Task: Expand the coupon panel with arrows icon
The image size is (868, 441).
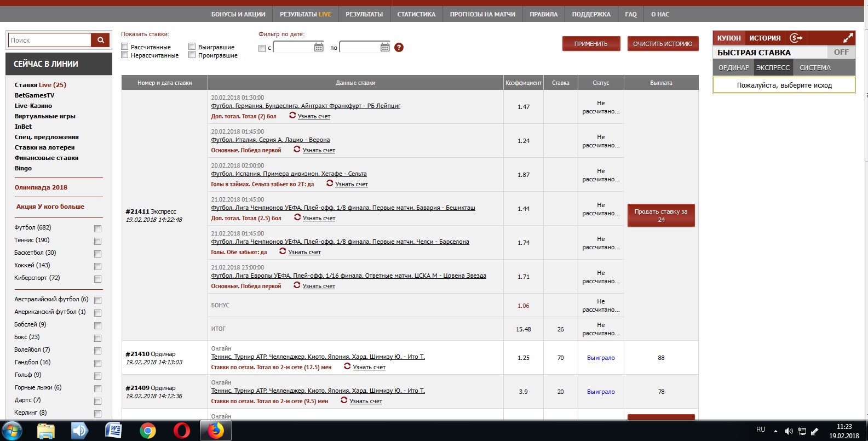Action: pos(848,38)
